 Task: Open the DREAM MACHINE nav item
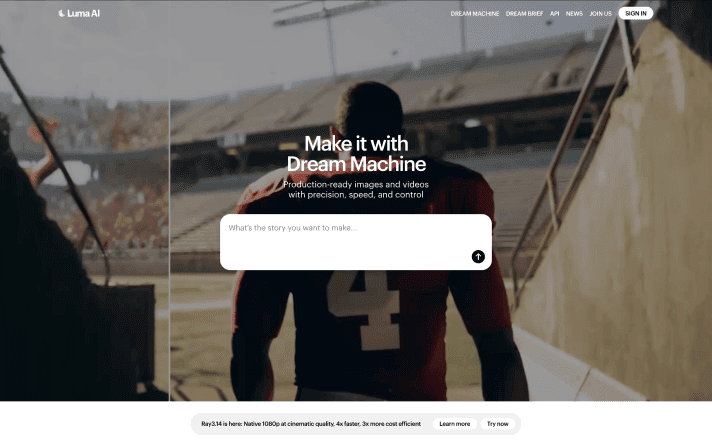click(475, 14)
